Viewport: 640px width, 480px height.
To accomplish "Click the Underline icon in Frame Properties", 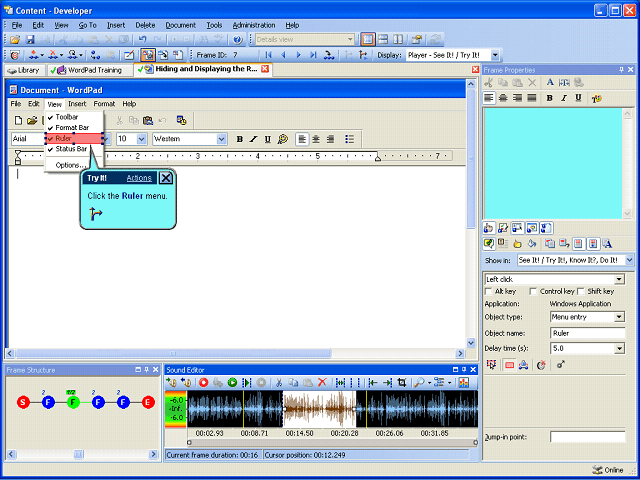I will click(x=578, y=98).
